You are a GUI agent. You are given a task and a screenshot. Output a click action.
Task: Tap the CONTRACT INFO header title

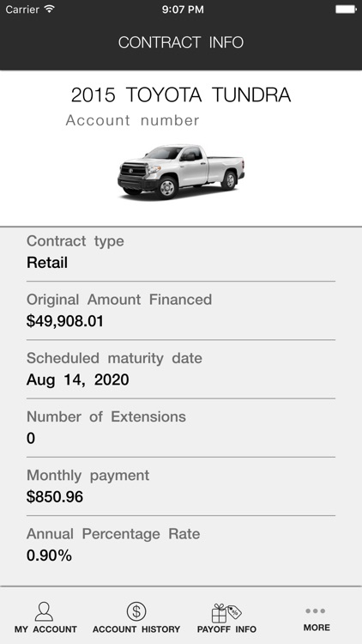181,42
